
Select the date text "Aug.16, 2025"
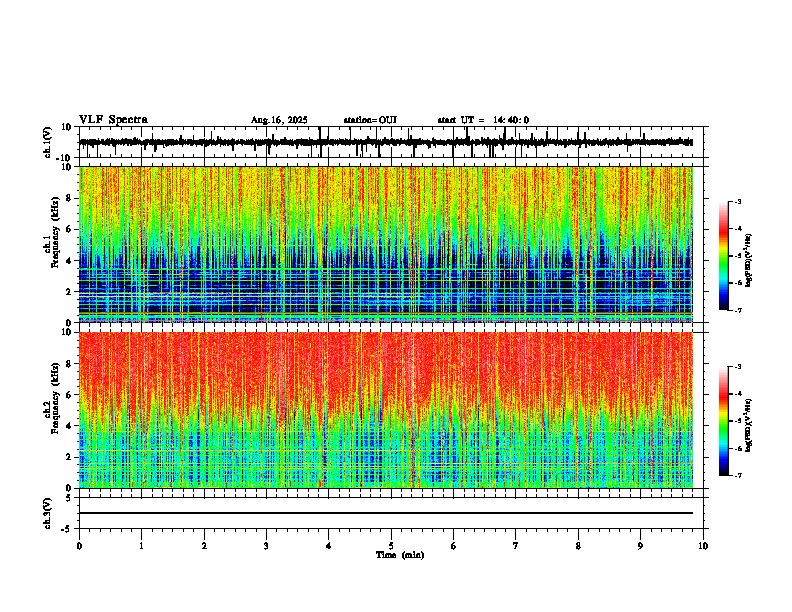click(x=279, y=120)
